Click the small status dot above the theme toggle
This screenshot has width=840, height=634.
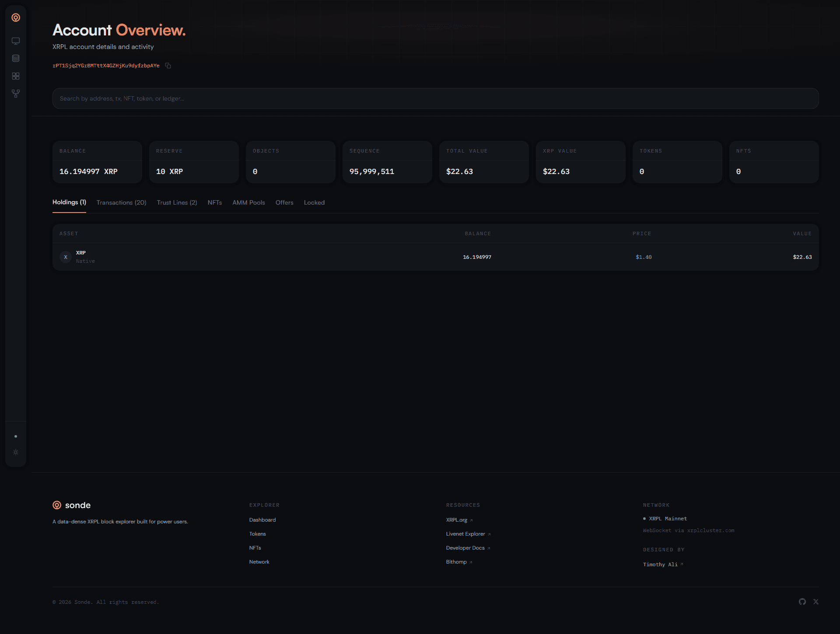16,436
